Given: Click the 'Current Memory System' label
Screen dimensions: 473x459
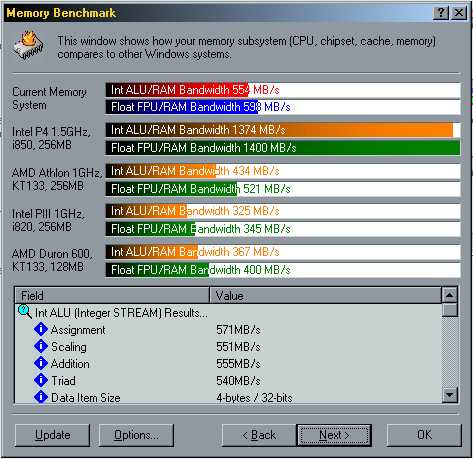Looking at the screenshot, I should (x=49, y=98).
